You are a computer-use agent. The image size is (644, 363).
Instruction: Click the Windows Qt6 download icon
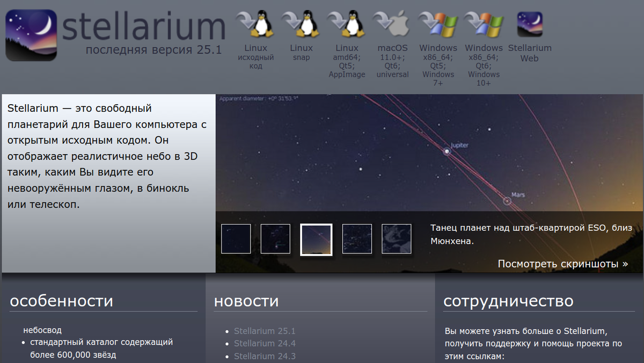coord(484,24)
